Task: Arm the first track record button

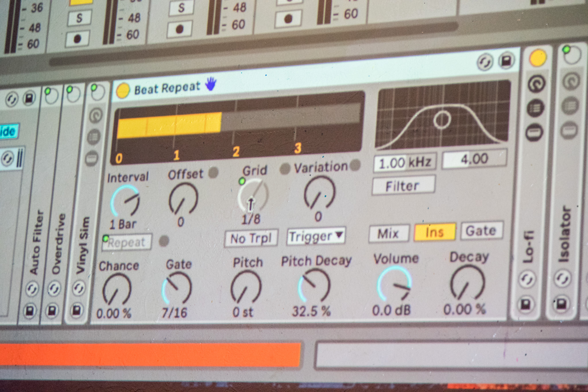Action: point(77,39)
